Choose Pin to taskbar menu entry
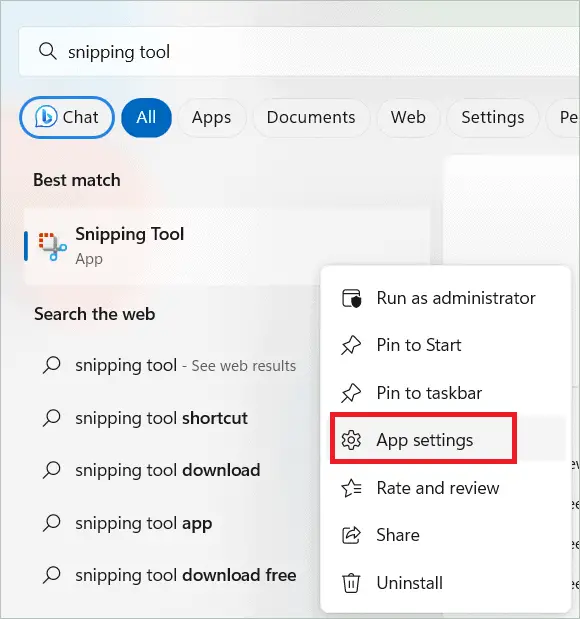This screenshot has height=619, width=580. (446, 393)
